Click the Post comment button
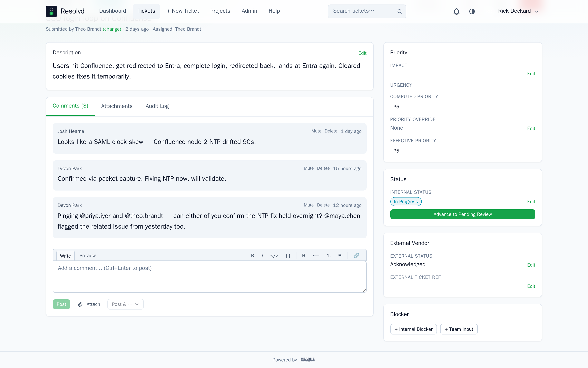 [x=61, y=304]
